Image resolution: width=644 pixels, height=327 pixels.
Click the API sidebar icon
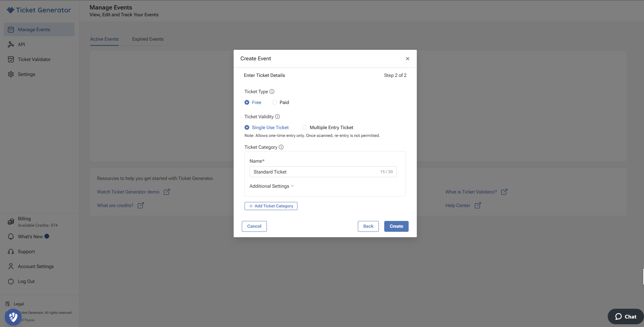(x=11, y=44)
